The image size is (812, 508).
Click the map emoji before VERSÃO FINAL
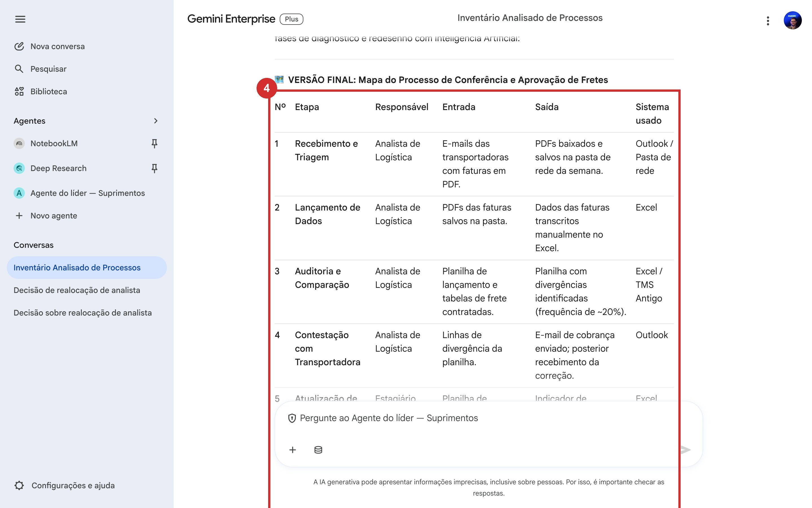[x=279, y=80]
